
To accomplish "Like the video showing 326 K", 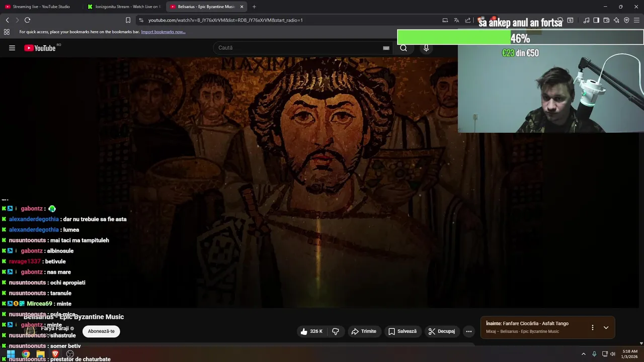I will tap(311, 331).
